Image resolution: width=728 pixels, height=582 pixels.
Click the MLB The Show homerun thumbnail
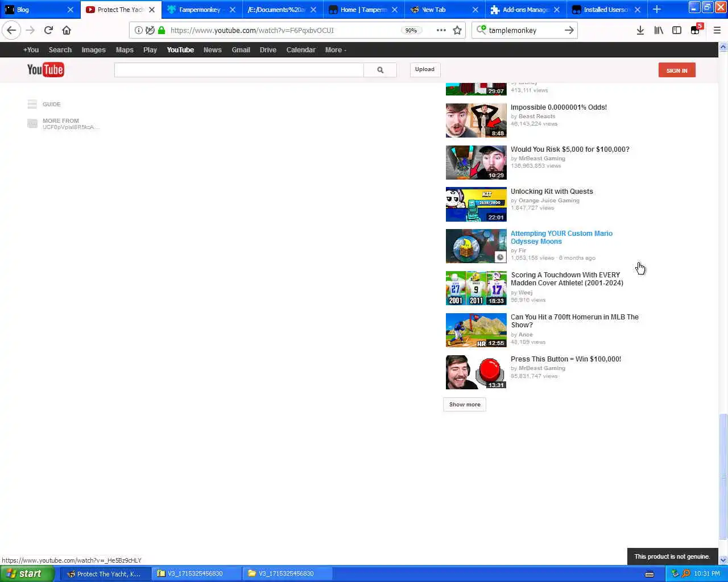point(476,330)
